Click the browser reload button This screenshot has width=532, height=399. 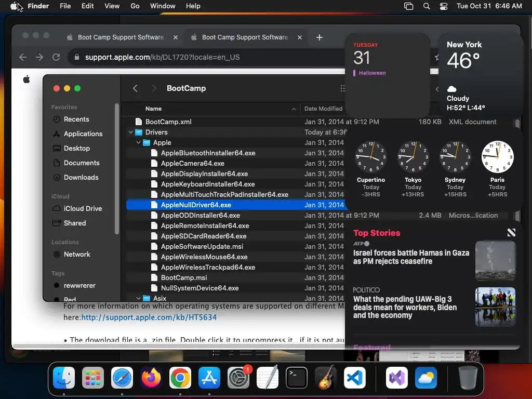tap(56, 57)
